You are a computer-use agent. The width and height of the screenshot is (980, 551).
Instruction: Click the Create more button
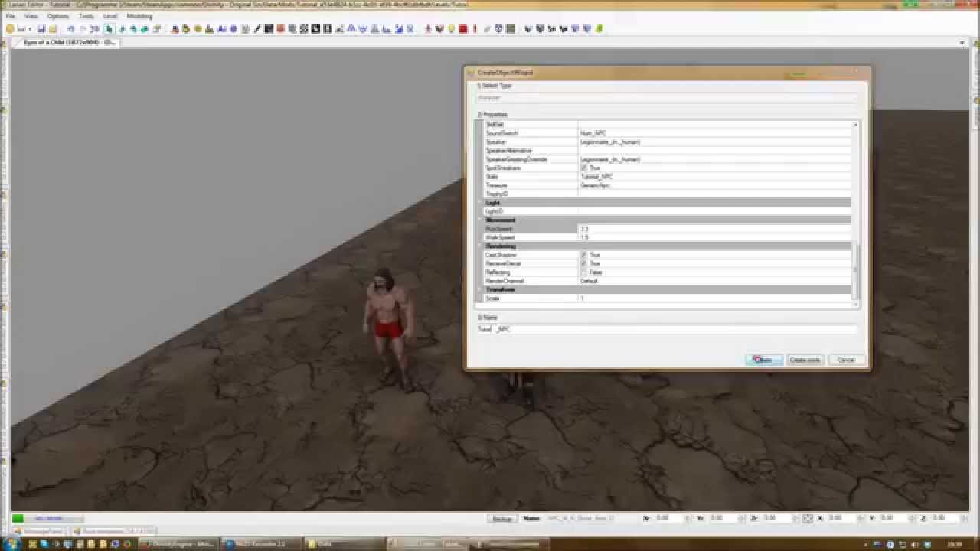pos(805,360)
